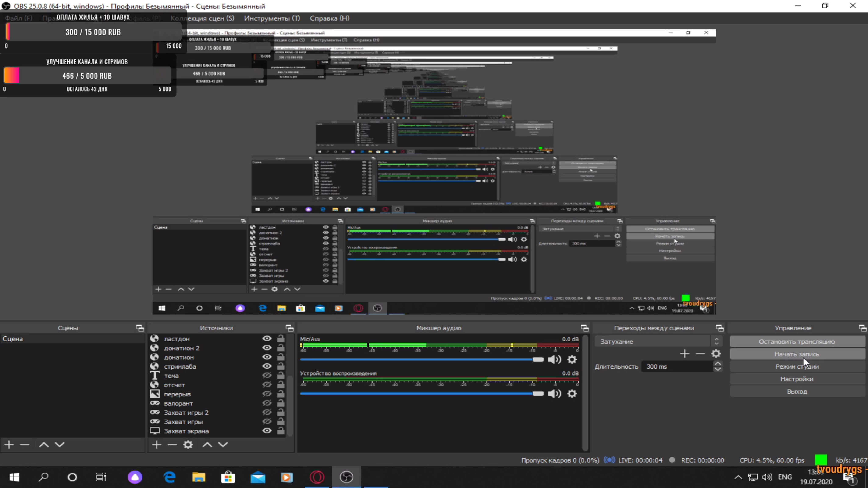The width and height of the screenshot is (868, 488).
Task: Mute the Устройство воспроизведения speaker icon
Action: coord(554,393)
